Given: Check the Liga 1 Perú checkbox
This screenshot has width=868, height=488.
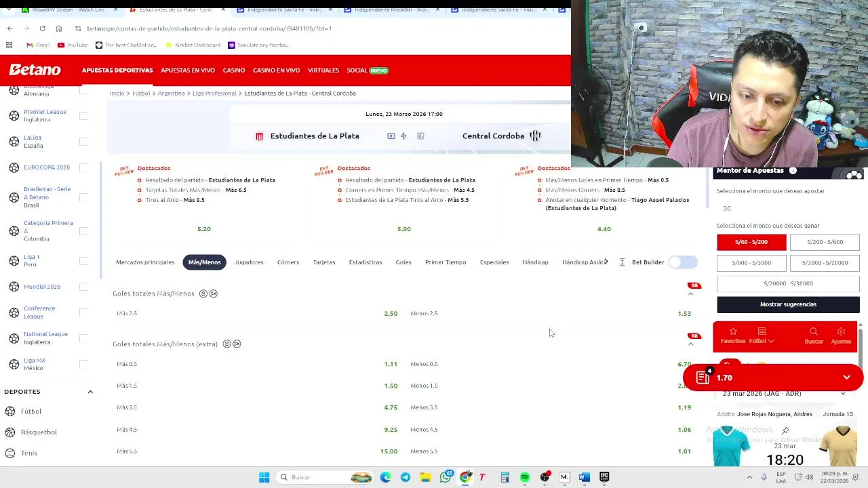Looking at the screenshot, I should point(83,261).
